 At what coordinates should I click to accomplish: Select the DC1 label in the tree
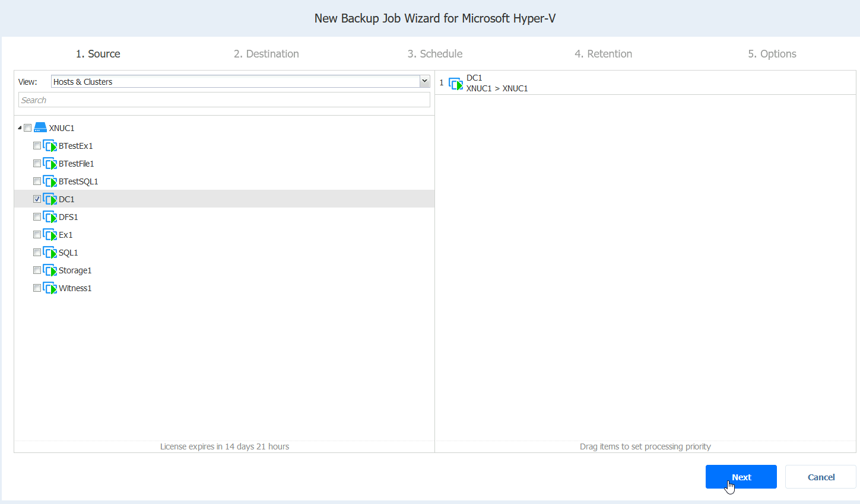[66, 199]
